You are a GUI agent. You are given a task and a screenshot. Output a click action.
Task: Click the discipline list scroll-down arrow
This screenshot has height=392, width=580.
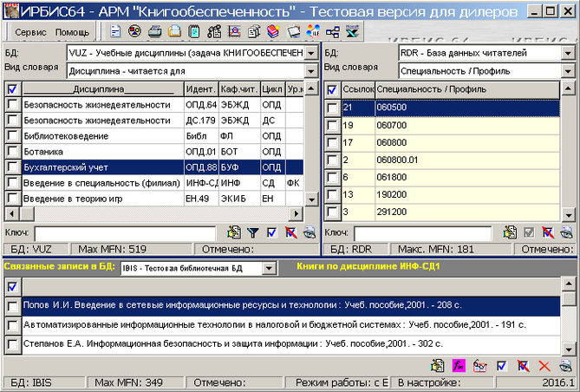pyautogui.click(x=311, y=199)
